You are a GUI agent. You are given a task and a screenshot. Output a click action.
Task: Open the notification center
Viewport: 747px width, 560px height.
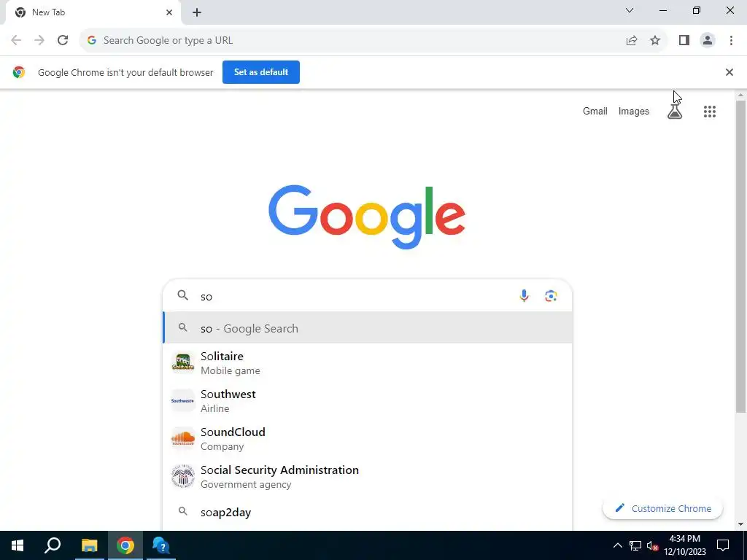coord(723,545)
